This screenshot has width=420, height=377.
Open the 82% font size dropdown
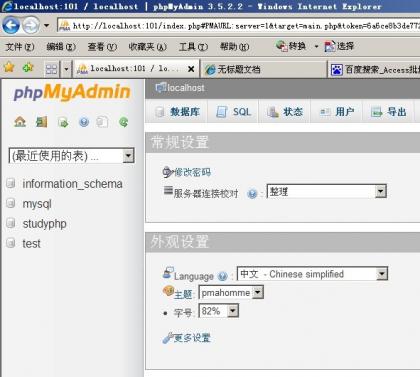click(219, 311)
